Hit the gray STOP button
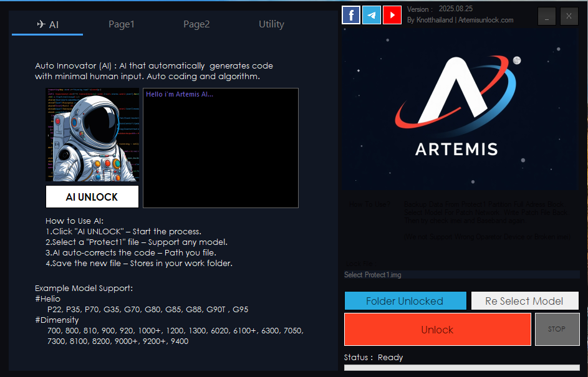 pos(557,329)
